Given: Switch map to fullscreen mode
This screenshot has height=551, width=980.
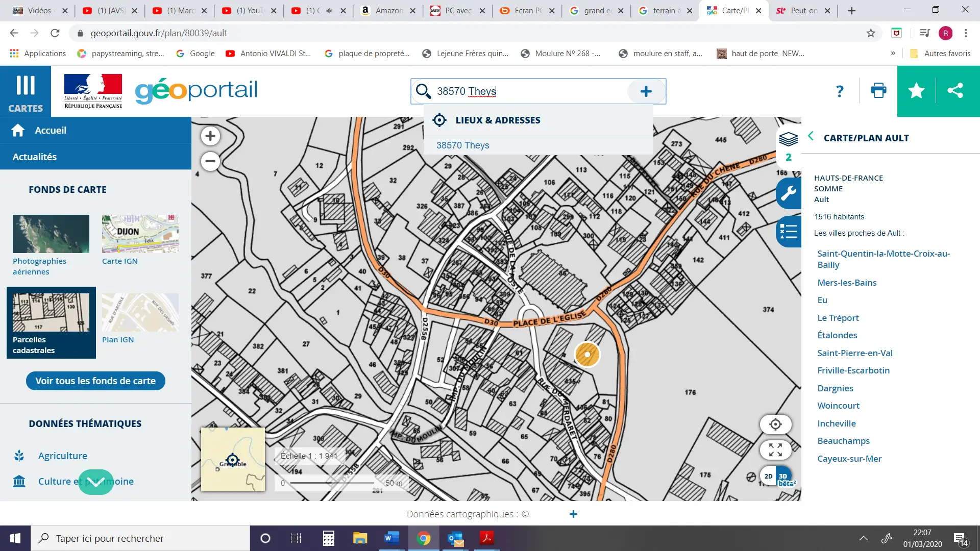Looking at the screenshot, I should pyautogui.click(x=775, y=450).
